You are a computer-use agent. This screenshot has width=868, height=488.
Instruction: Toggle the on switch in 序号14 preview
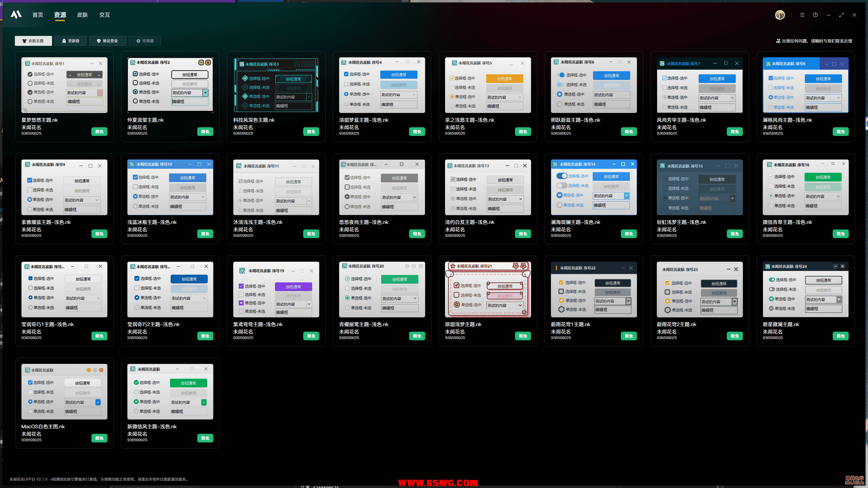(x=562, y=176)
